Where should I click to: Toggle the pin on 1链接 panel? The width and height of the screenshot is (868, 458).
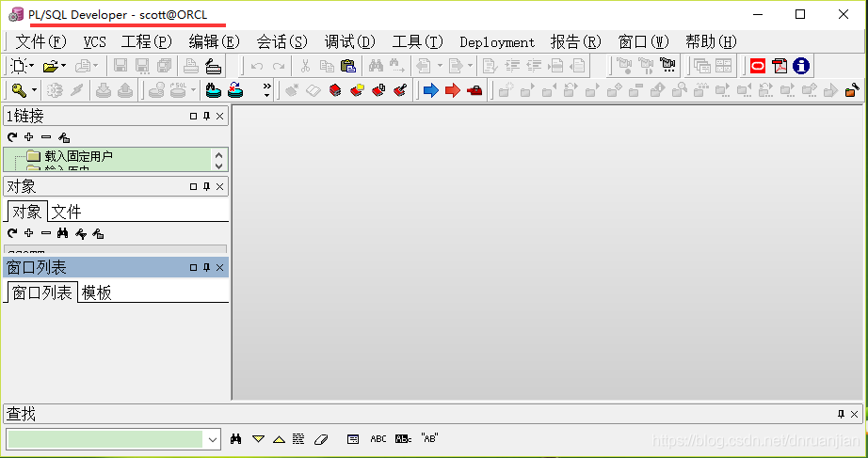click(x=206, y=117)
